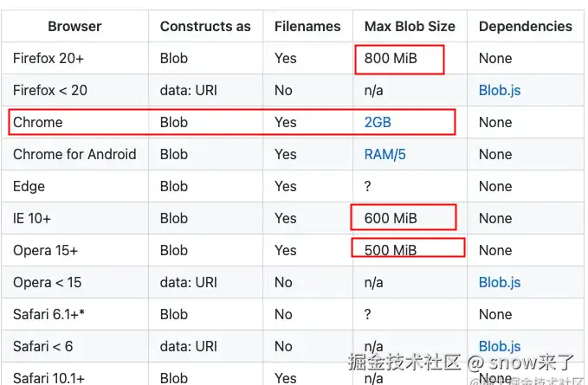Screen dimensions: 588x385
Task: Click the 500 MiB cell
Action: pyautogui.click(x=391, y=250)
